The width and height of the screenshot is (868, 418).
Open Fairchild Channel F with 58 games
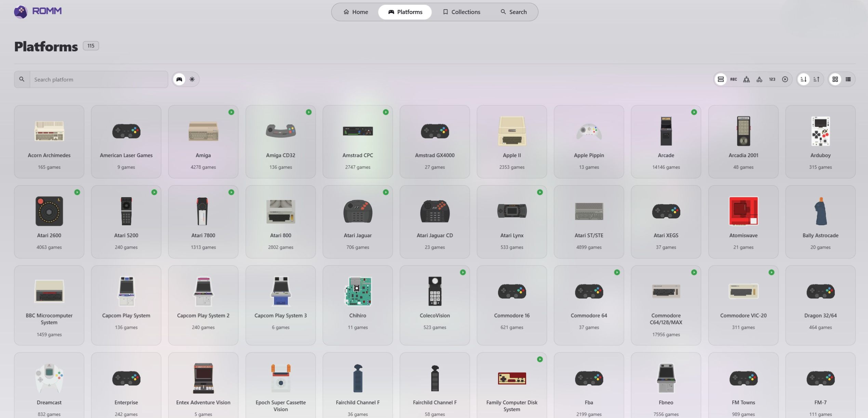[435, 386]
